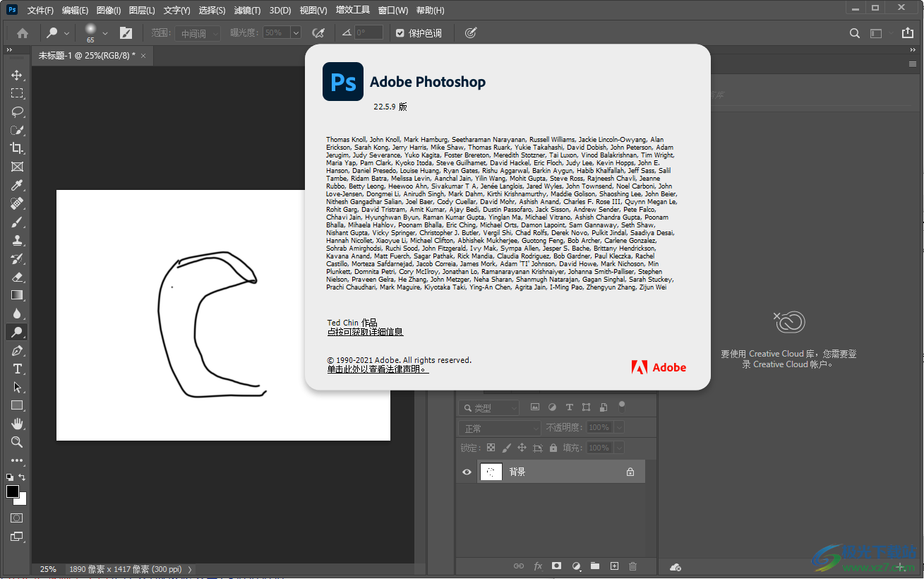The width and height of the screenshot is (924, 579).
Task: Select the Lasso tool
Action: 17,112
